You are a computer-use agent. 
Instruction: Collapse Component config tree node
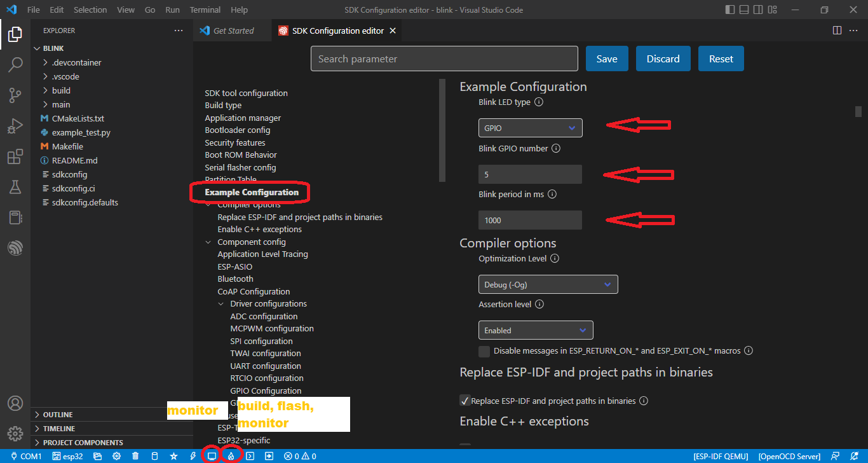point(209,242)
